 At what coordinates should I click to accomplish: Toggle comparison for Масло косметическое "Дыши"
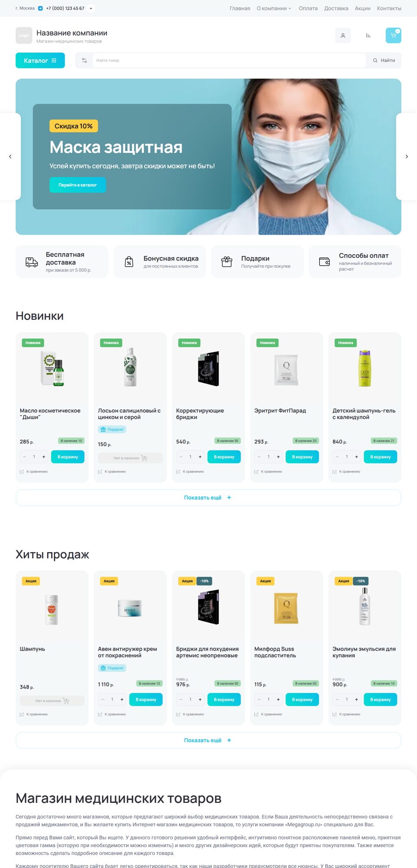click(34, 471)
